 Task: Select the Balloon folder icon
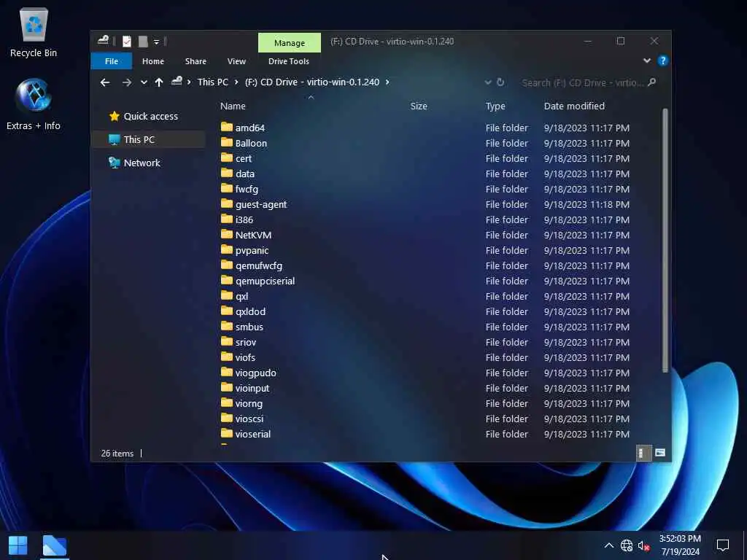[227, 142]
